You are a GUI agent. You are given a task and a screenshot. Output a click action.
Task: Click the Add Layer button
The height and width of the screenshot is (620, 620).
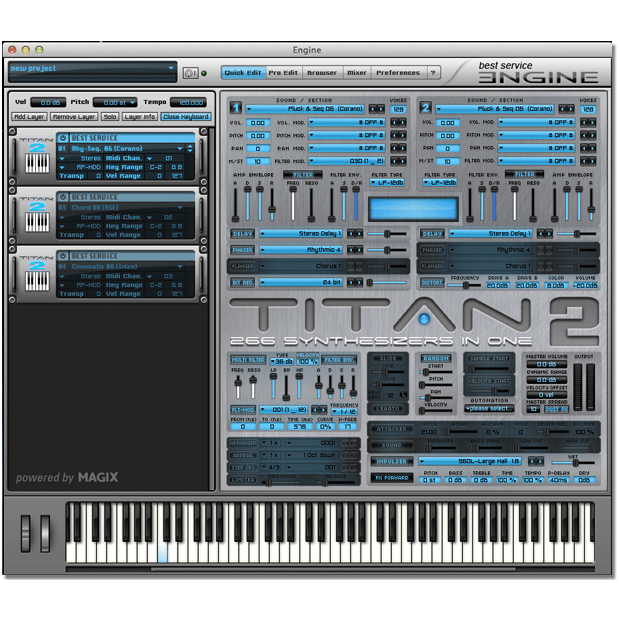coord(30,117)
